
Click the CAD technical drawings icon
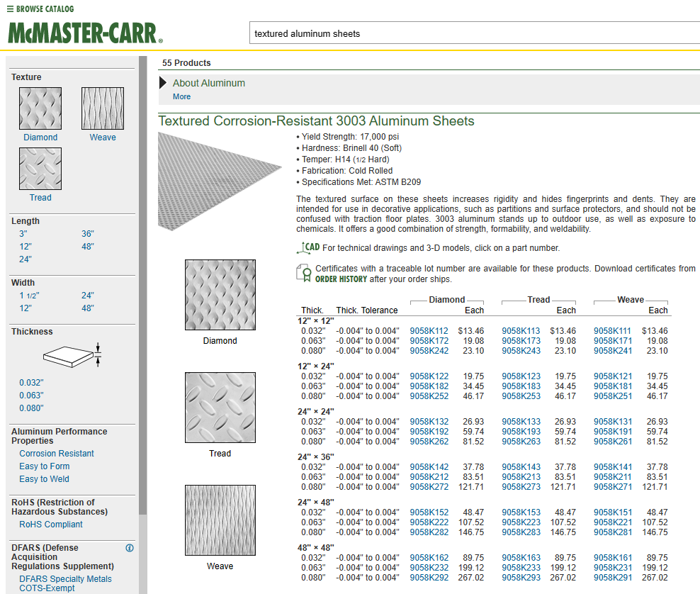tap(308, 247)
